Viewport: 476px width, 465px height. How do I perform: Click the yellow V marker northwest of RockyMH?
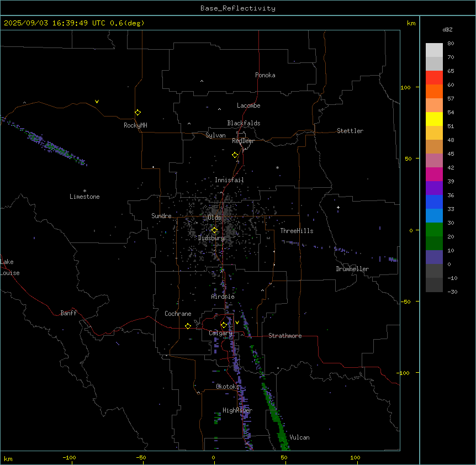(97, 102)
